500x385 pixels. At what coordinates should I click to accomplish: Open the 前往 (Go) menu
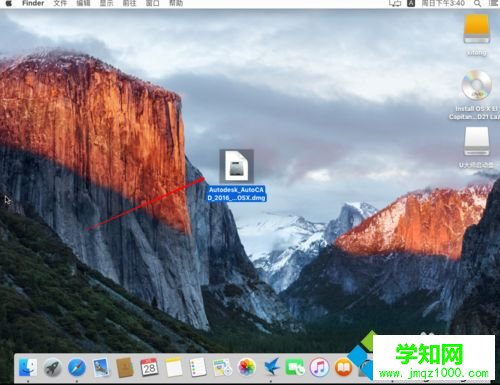click(x=130, y=3)
